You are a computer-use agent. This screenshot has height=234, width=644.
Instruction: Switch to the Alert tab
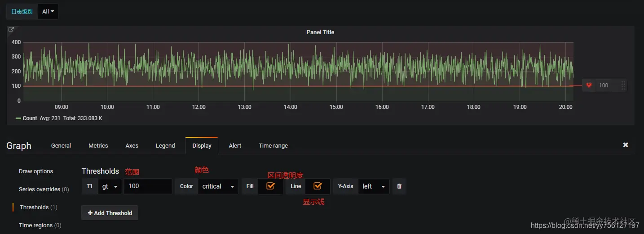[235, 145]
